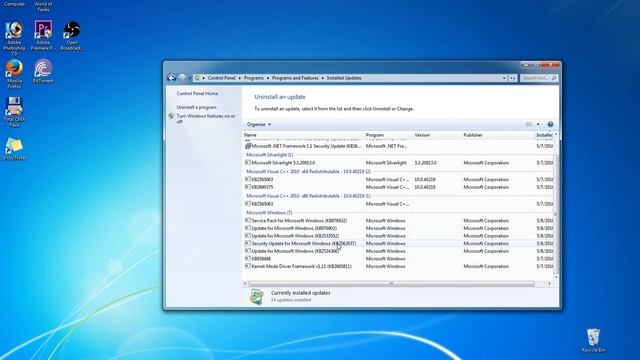640x360 pixels.
Task: Expand the arrow after Programs breadcrumb
Action: pyautogui.click(x=268, y=78)
